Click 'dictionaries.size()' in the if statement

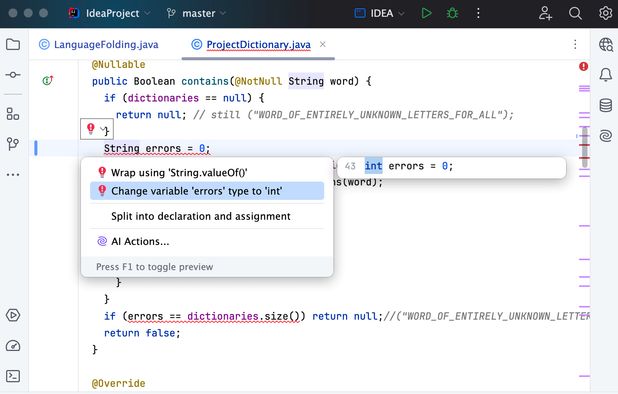coord(243,316)
